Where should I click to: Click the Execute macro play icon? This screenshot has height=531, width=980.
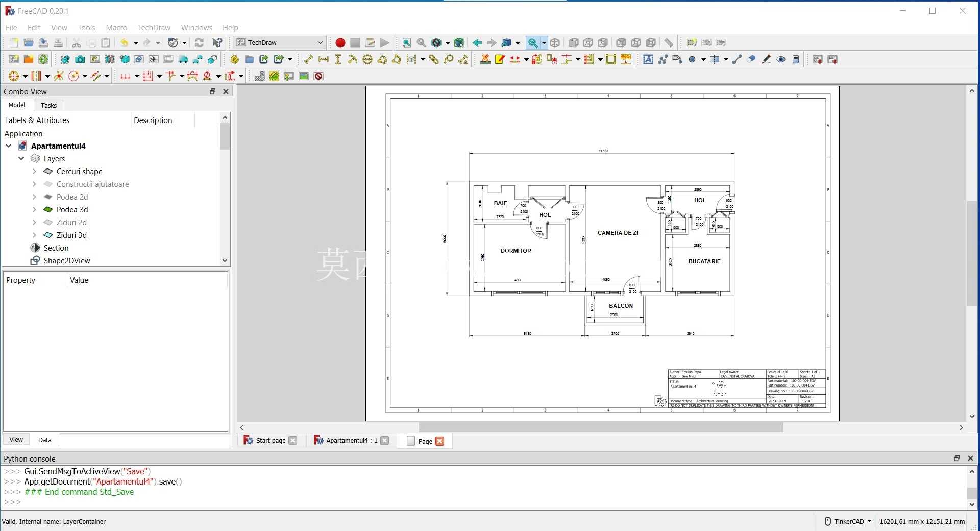(384, 43)
